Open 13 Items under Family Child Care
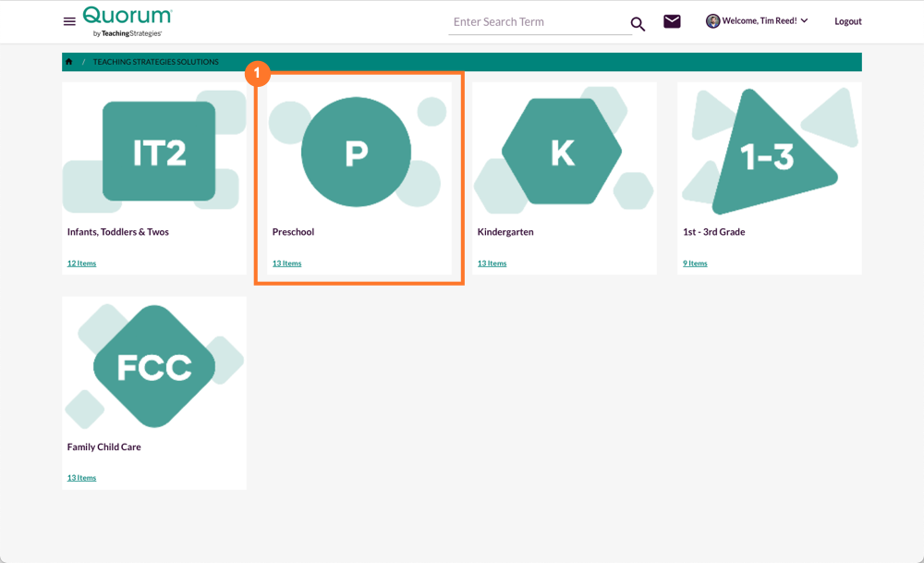 [81, 477]
